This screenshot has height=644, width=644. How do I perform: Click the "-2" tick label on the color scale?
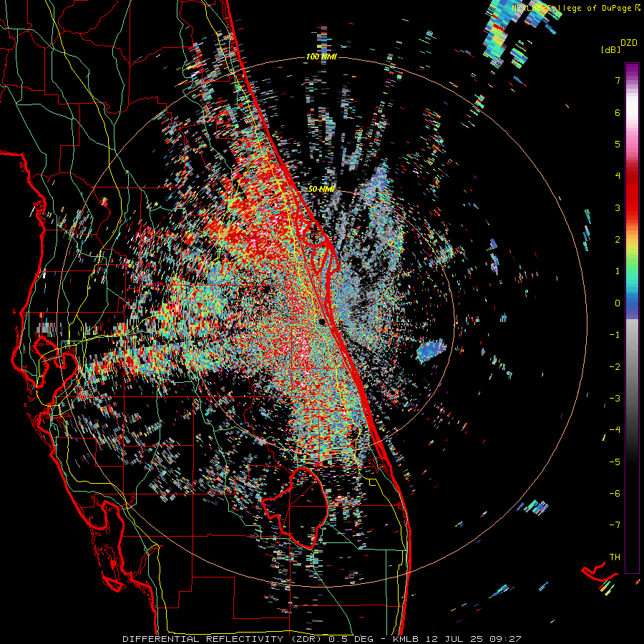(615, 367)
